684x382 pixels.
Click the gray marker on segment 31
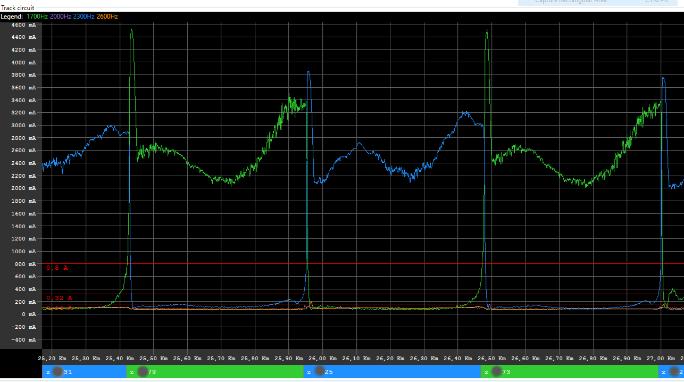point(58,372)
